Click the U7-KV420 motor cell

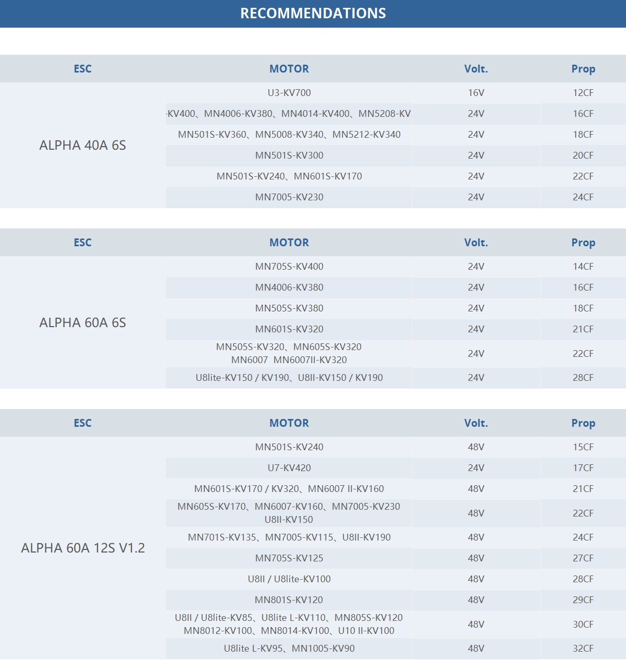point(289,468)
